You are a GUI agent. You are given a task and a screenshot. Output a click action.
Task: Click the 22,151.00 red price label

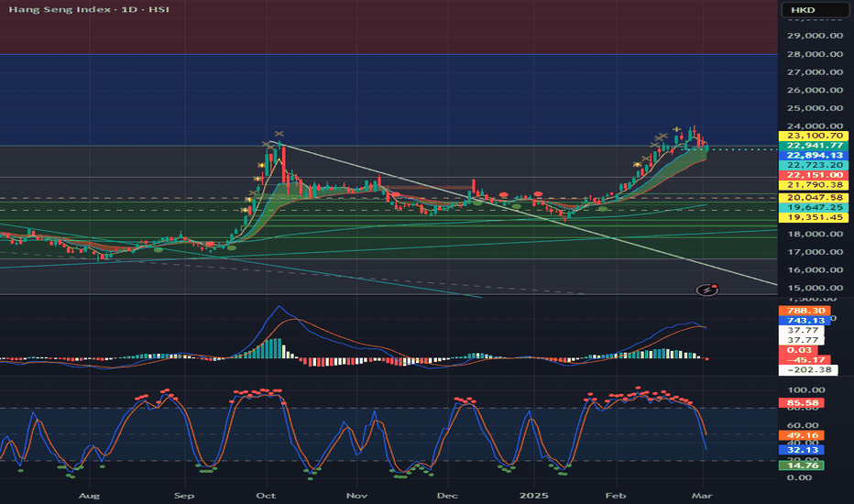(x=813, y=175)
